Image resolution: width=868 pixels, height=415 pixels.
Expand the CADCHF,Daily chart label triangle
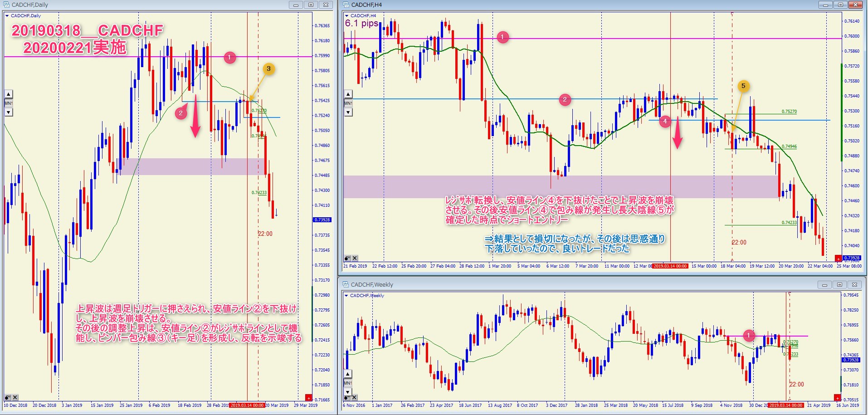pyautogui.click(x=7, y=16)
